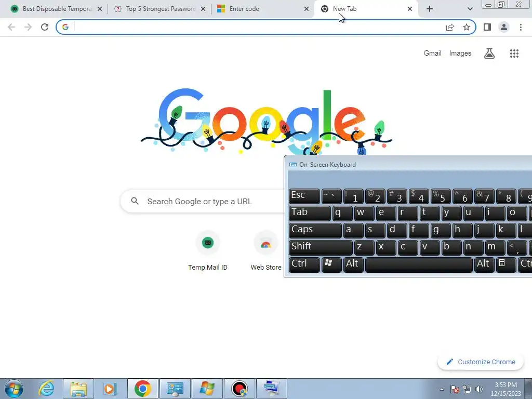Click the spacebar on On-Screen Keyboard

418,264
